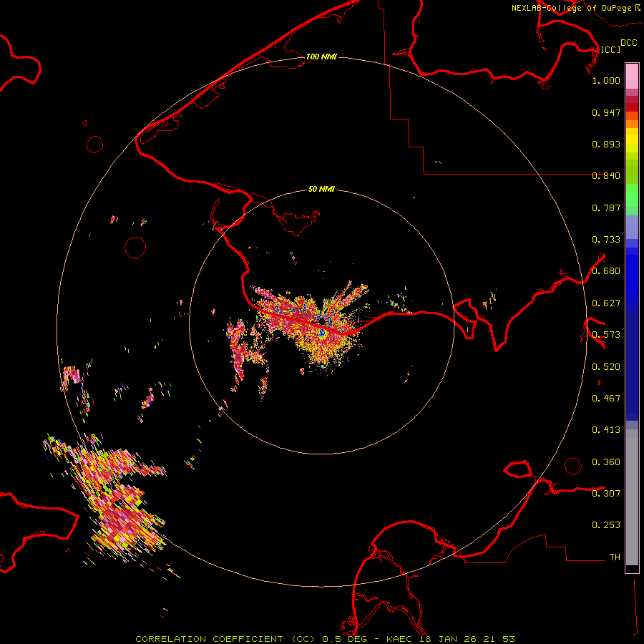Click the 0.413 scale value label
Viewport: 644px width, 644px height.
[x=606, y=430]
